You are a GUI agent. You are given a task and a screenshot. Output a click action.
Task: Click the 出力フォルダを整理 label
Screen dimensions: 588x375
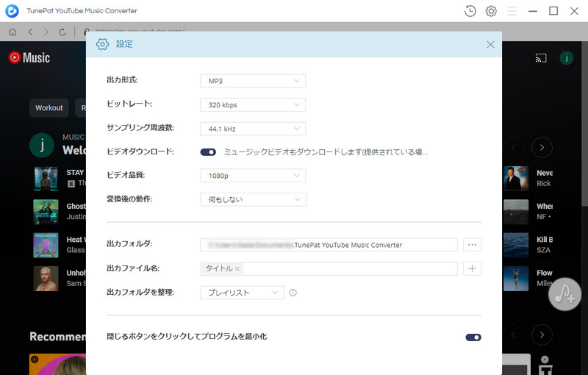(x=140, y=292)
